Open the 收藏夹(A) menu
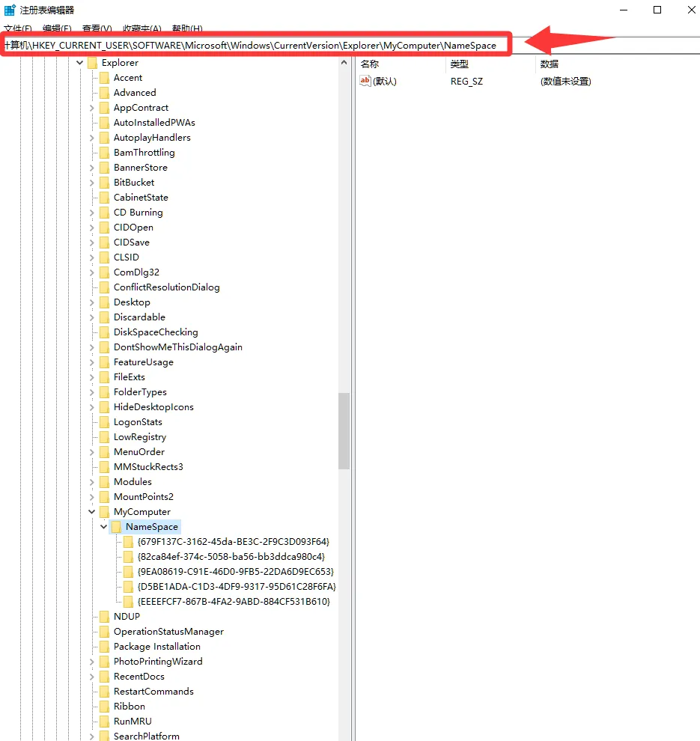700x741 pixels. pos(142,28)
